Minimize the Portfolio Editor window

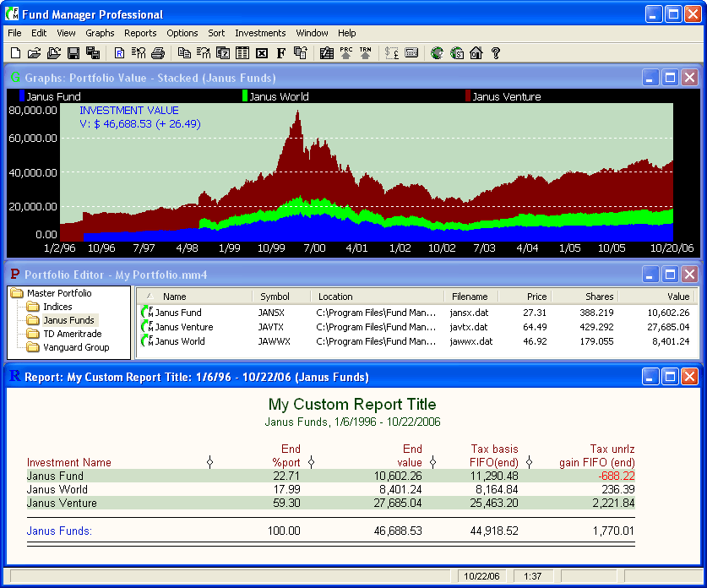point(650,275)
